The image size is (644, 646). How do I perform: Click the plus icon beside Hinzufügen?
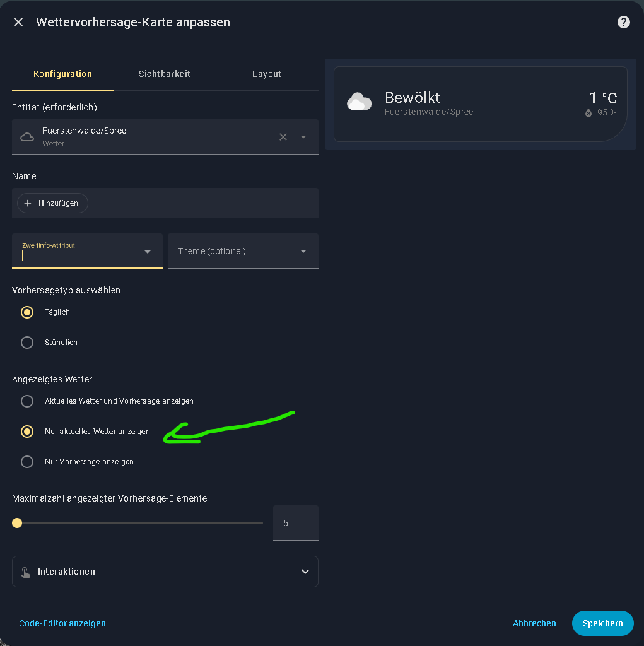tap(28, 203)
